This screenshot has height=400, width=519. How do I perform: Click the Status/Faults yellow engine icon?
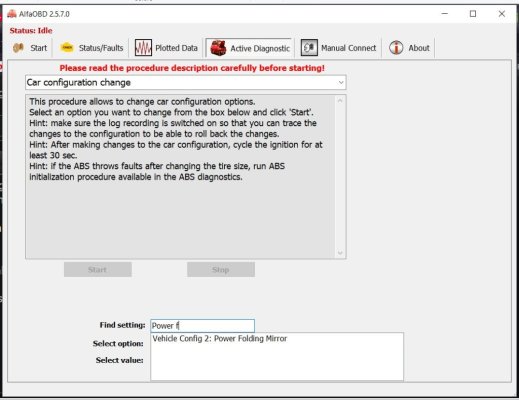click(x=67, y=48)
